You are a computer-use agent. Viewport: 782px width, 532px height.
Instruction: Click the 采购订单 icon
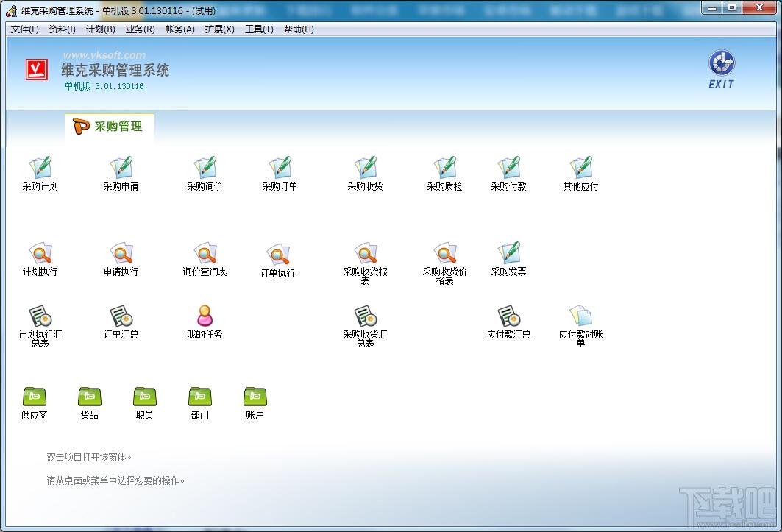pos(280,169)
